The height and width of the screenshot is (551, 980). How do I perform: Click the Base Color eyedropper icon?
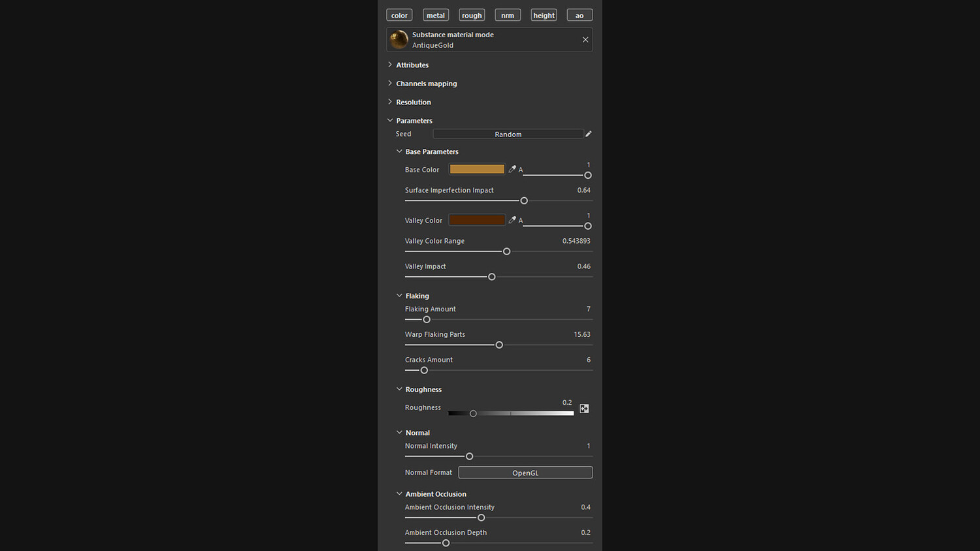[512, 169]
